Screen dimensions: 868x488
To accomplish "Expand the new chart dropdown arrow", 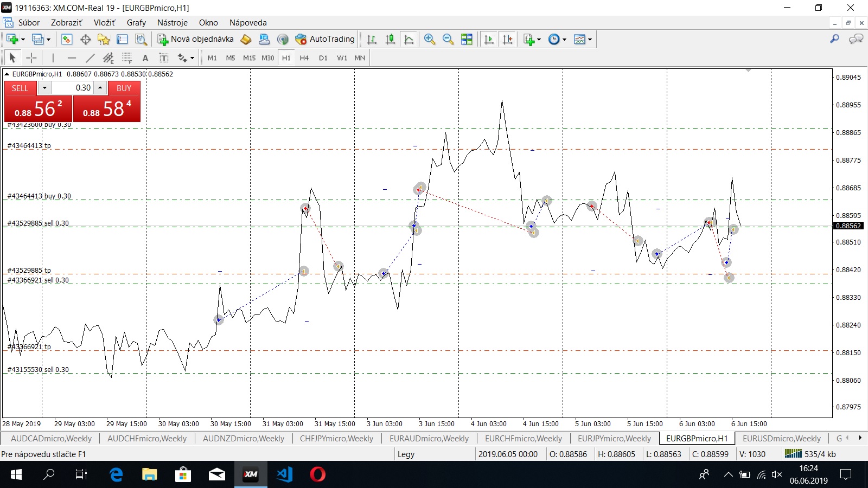I will click(23, 40).
